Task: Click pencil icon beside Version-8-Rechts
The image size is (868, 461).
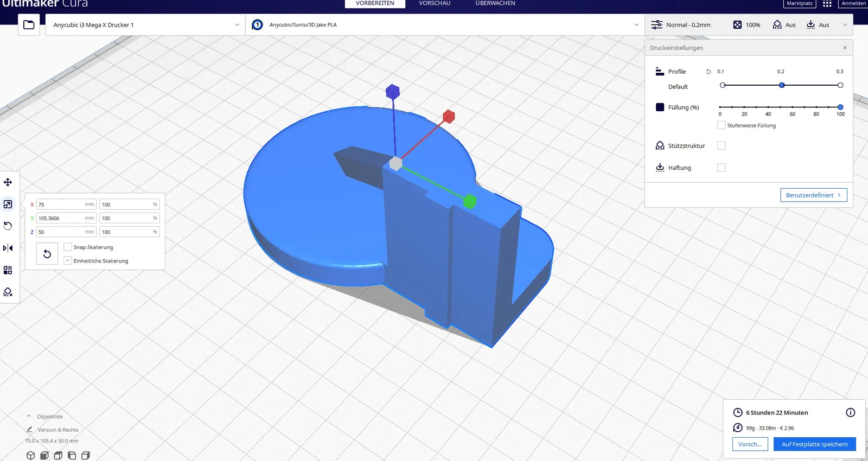Action: click(x=29, y=430)
